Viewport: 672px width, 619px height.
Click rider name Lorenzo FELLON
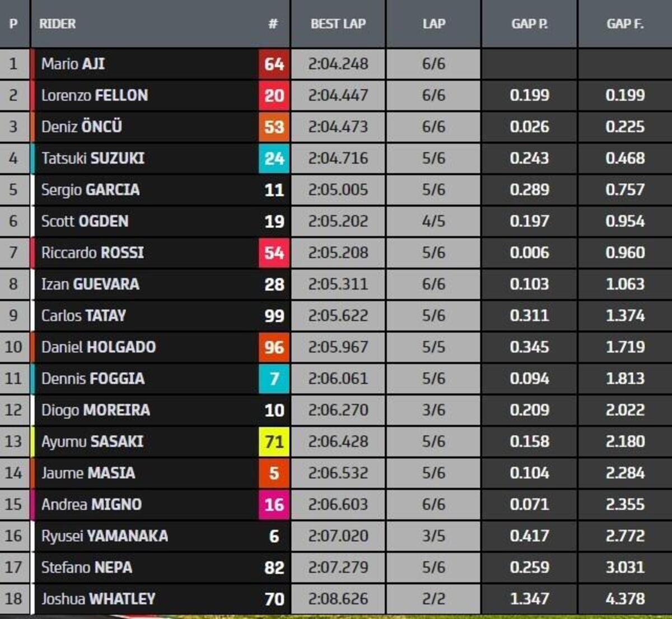pyautogui.click(x=94, y=95)
